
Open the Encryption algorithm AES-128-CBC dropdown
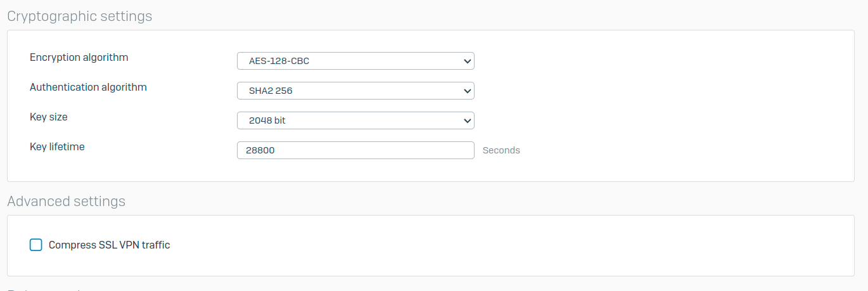tap(355, 61)
